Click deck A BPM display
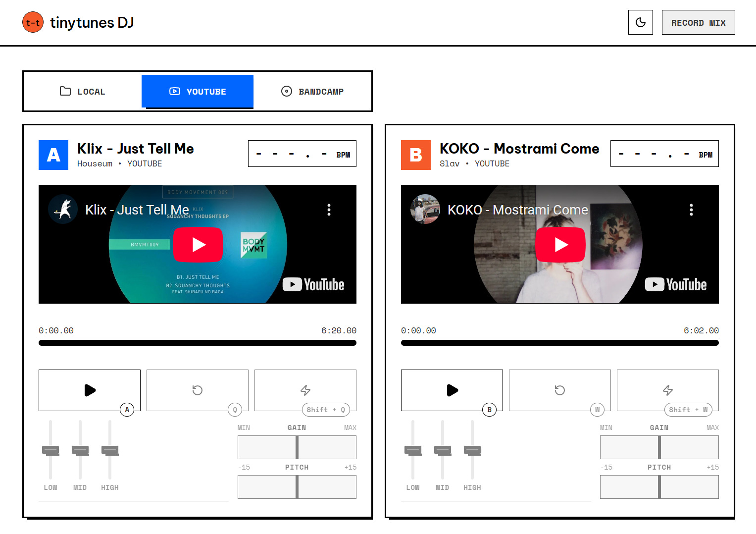 coord(302,154)
